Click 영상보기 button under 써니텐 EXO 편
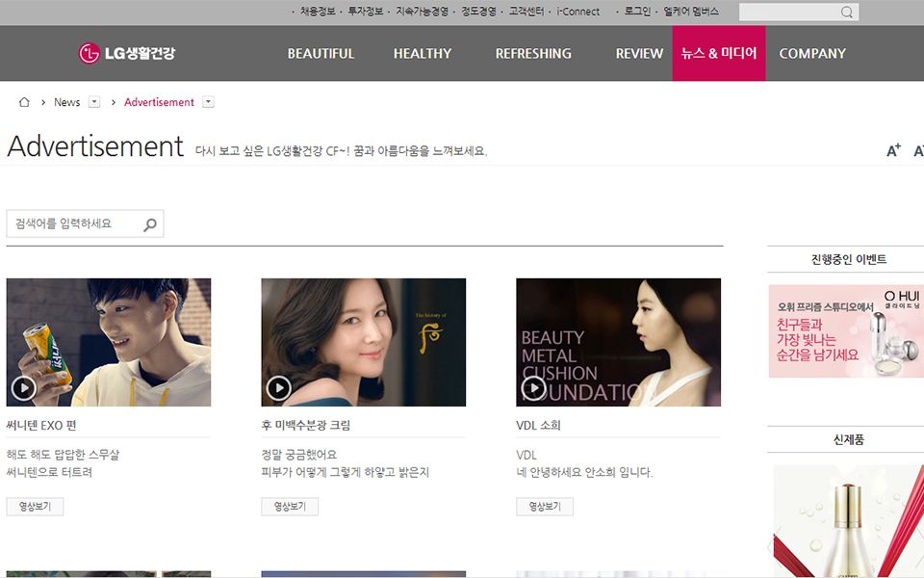The height and width of the screenshot is (578, 924). coord(35,507)
